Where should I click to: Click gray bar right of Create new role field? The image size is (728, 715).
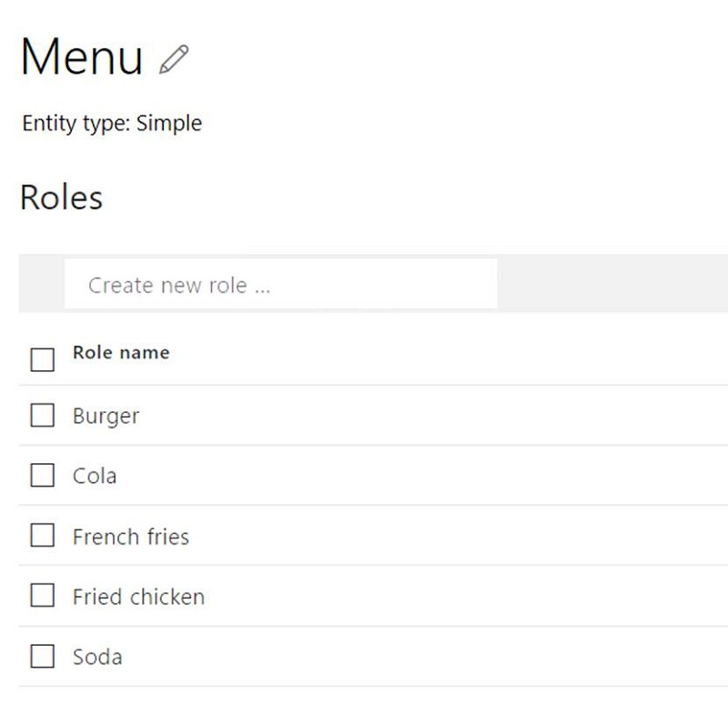click(612, 284)
